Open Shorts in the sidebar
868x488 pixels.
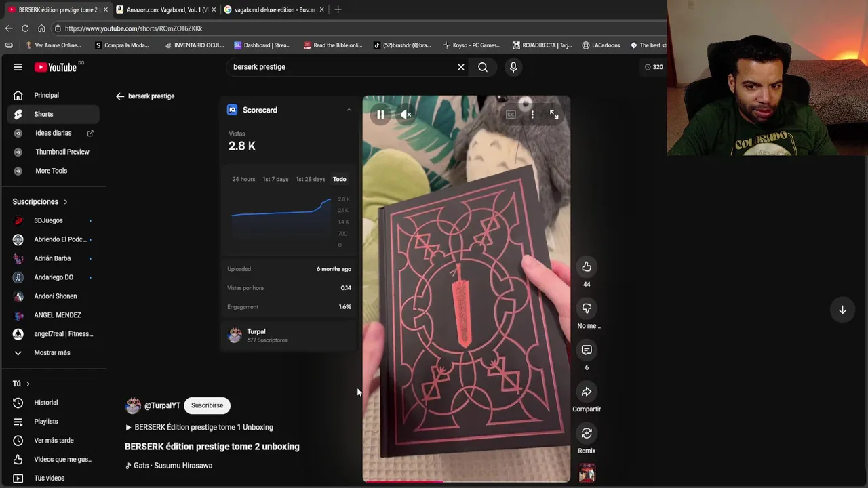[53, 114]
